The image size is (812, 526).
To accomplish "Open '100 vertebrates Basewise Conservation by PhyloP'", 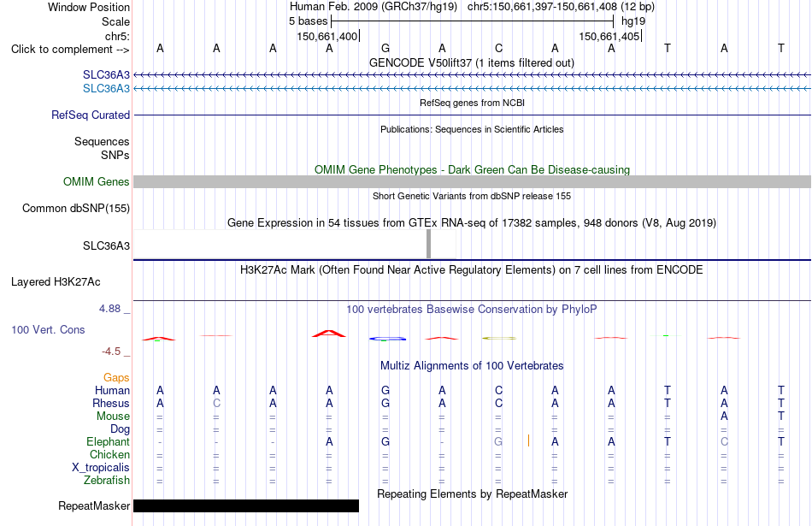I will tap(472, 310).
